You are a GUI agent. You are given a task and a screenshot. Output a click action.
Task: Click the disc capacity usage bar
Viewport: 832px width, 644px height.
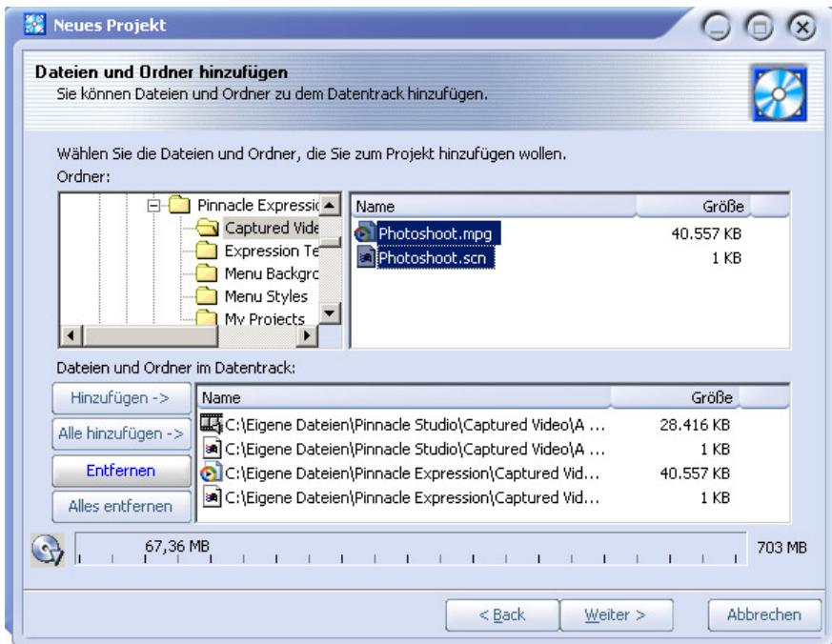pyautogui.click(x=411, y=549)
